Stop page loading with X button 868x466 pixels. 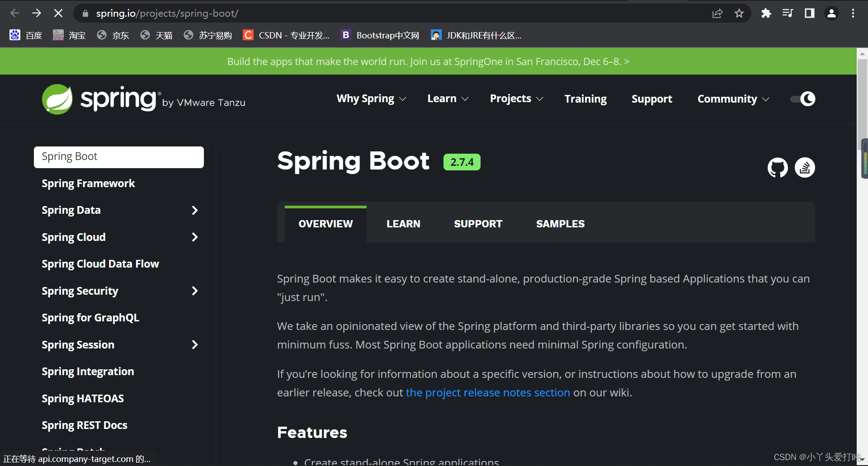(x=58, y=13)
